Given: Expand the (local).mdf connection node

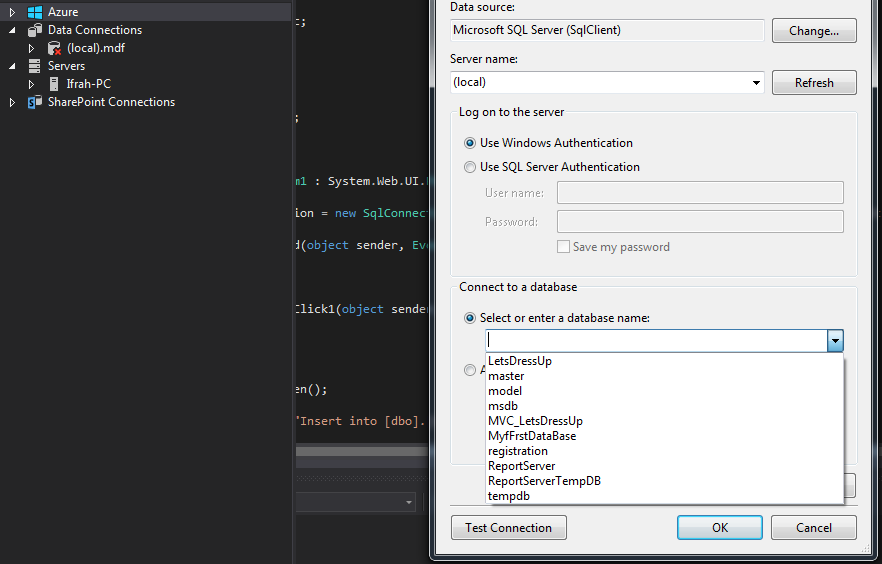Looking at the screenshot, I should click(32, 48).
